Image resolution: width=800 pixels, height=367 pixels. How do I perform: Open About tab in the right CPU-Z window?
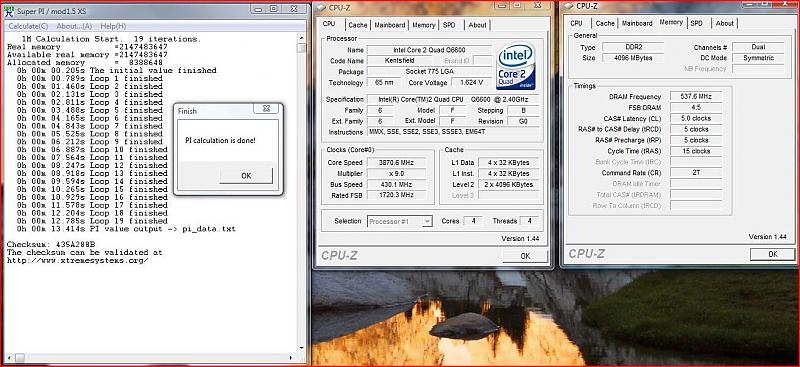click(x=724, y=23)
